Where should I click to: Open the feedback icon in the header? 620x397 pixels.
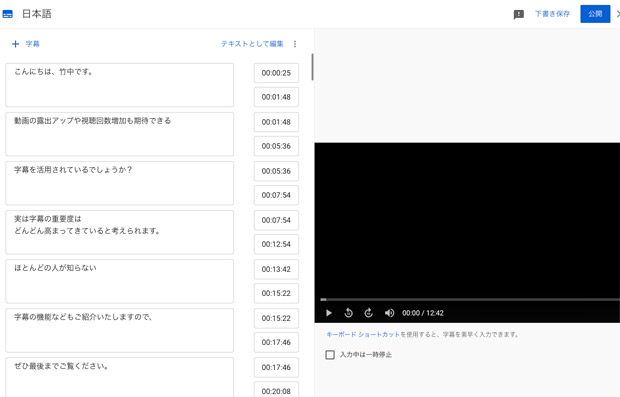click(518, 15)
